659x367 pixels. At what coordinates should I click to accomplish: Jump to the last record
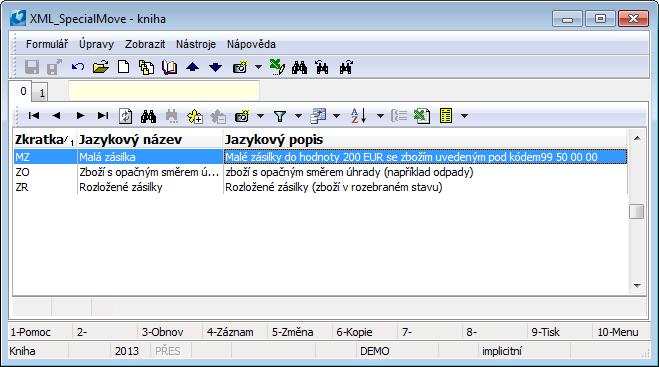pos(103,116)
